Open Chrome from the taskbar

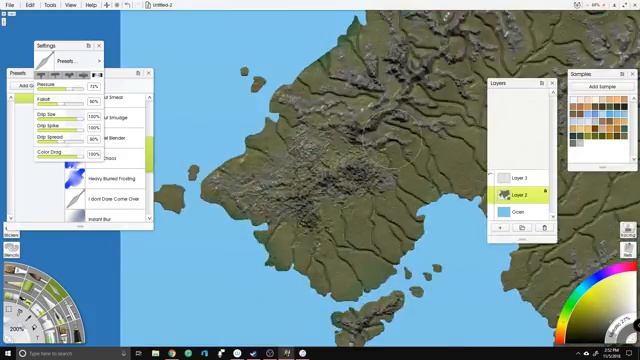click(x=172, y=353)
